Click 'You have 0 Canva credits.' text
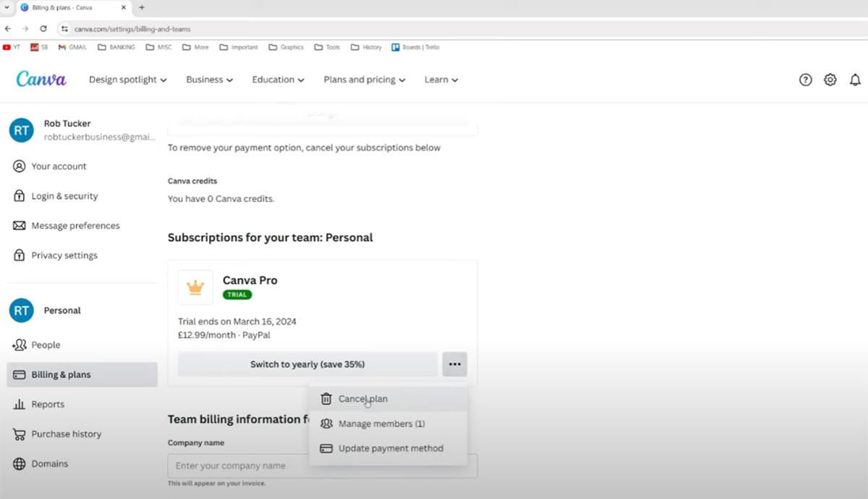 [x=221, y=199]
